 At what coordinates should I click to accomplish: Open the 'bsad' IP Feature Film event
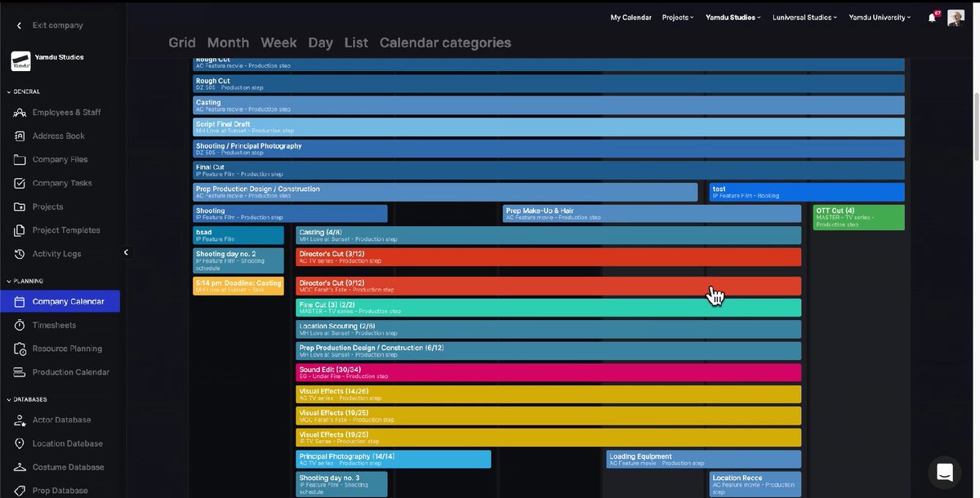pos(238,235)
